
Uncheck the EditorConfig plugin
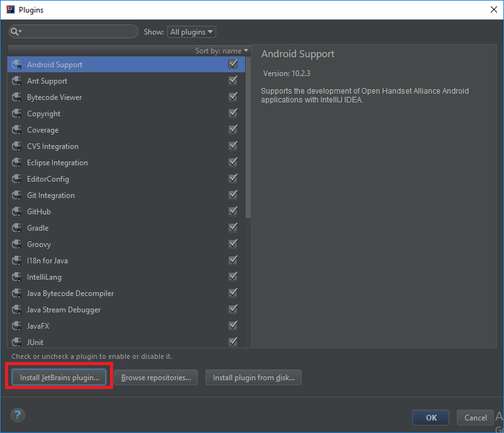pyautogui.click(x=233, y=178)
